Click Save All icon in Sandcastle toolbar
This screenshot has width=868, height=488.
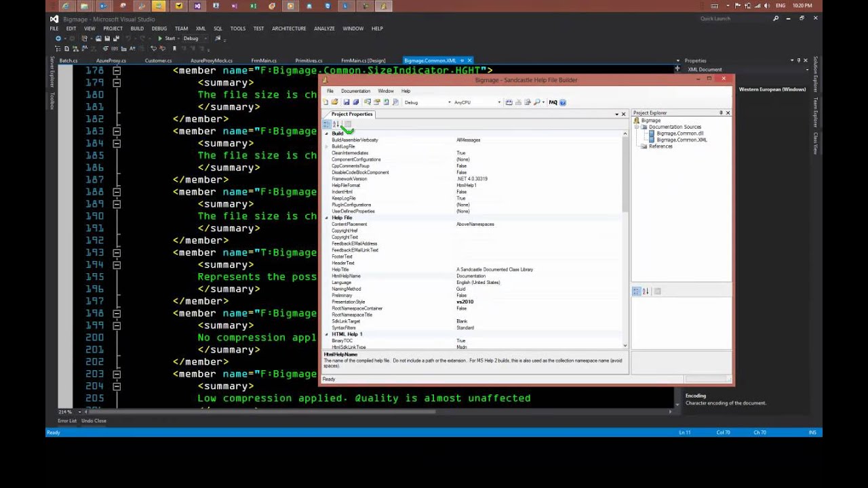(x=356, y=102)
